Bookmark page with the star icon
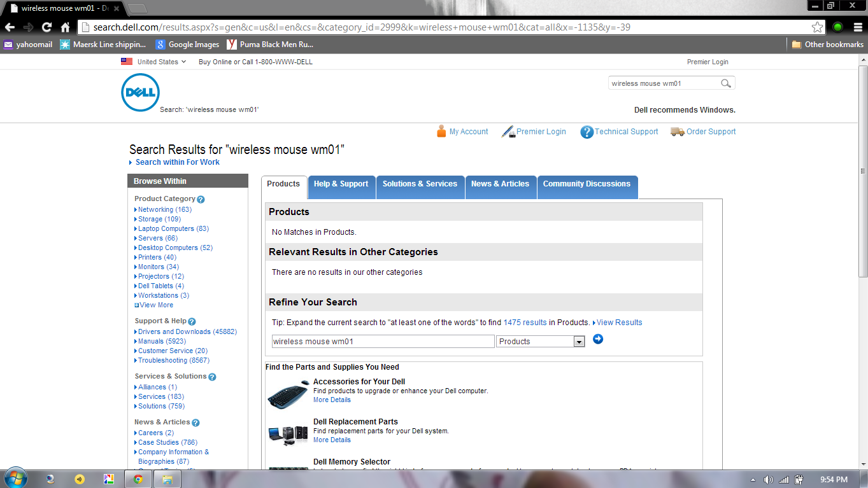This screenshot has width=868, height=488. [817, 27]
